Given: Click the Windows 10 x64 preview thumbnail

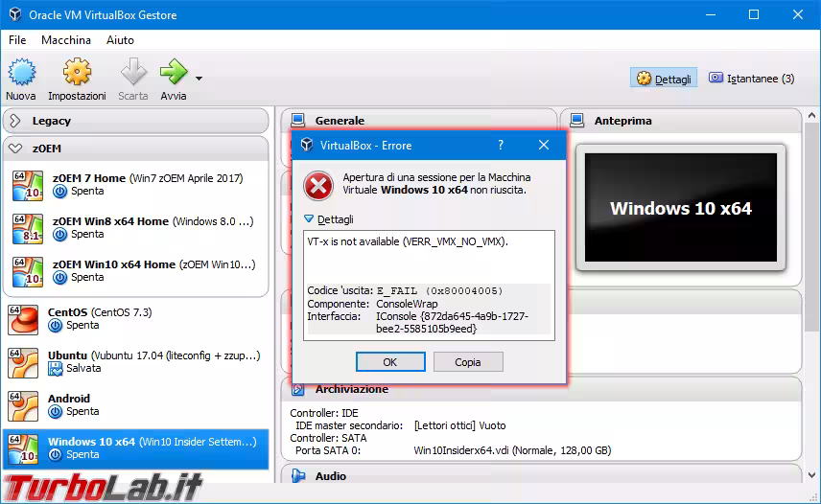Looking at the screenshot, I should tap(680, 207).
